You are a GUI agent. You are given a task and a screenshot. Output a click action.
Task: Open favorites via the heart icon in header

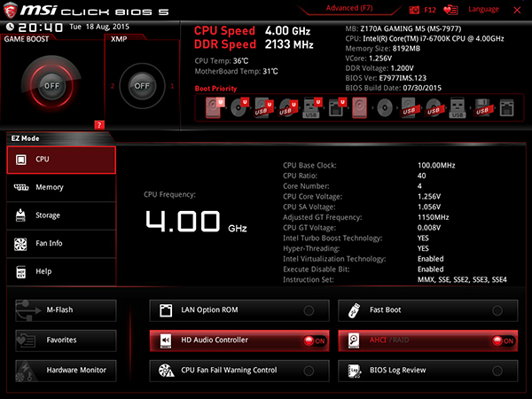click(450, 10)
